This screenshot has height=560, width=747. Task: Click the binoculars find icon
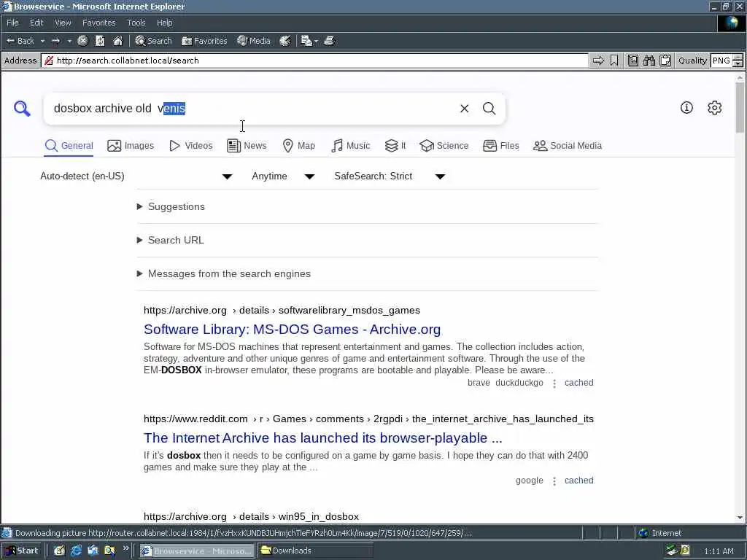click(x=649, y=61)
